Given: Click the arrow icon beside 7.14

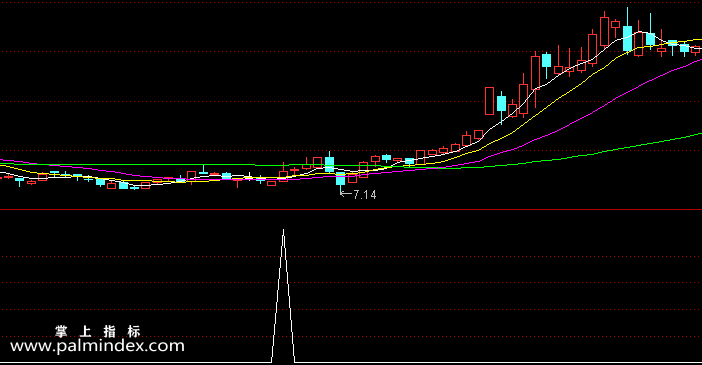Looking at the screenshot, I should [346, 194].
